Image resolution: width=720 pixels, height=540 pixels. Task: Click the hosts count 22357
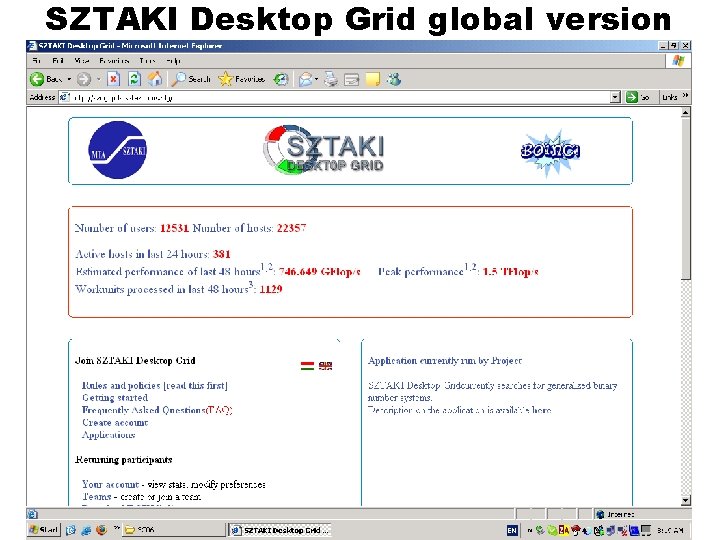291,228
